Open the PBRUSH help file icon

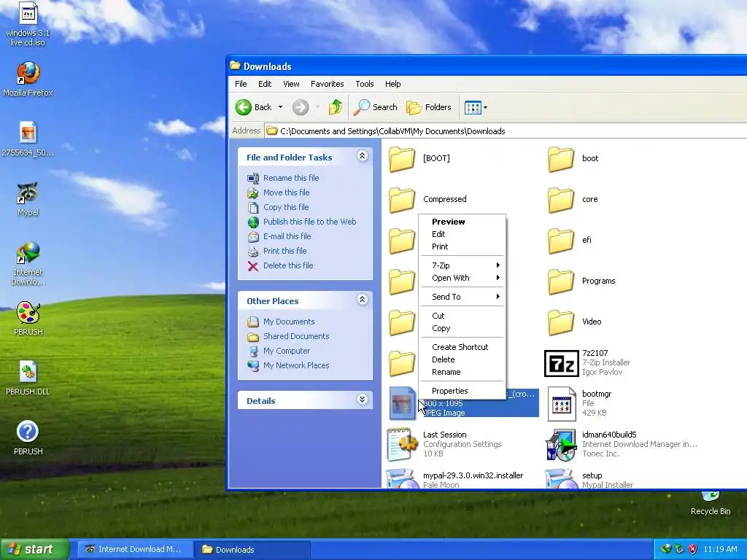point(28,438)
